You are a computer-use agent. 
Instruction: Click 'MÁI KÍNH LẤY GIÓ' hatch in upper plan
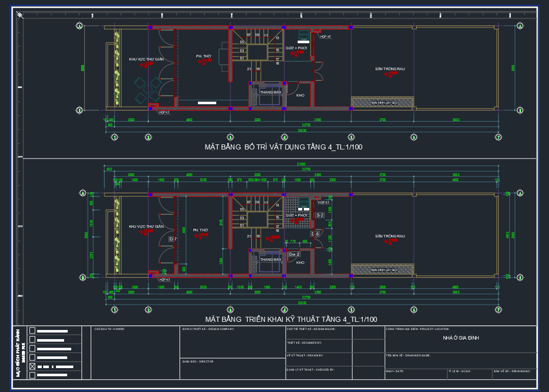point(384,102)
